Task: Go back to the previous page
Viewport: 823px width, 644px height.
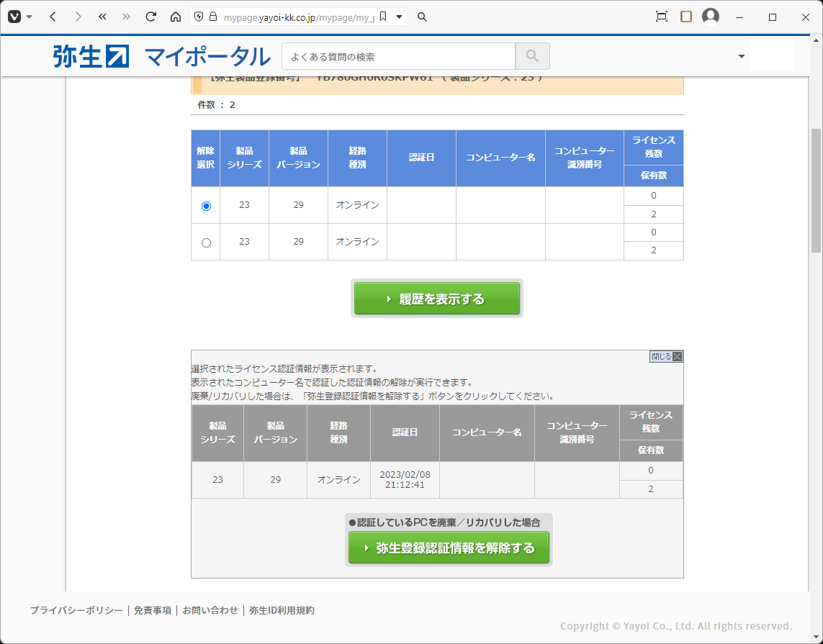Action: tap(53, 17)
